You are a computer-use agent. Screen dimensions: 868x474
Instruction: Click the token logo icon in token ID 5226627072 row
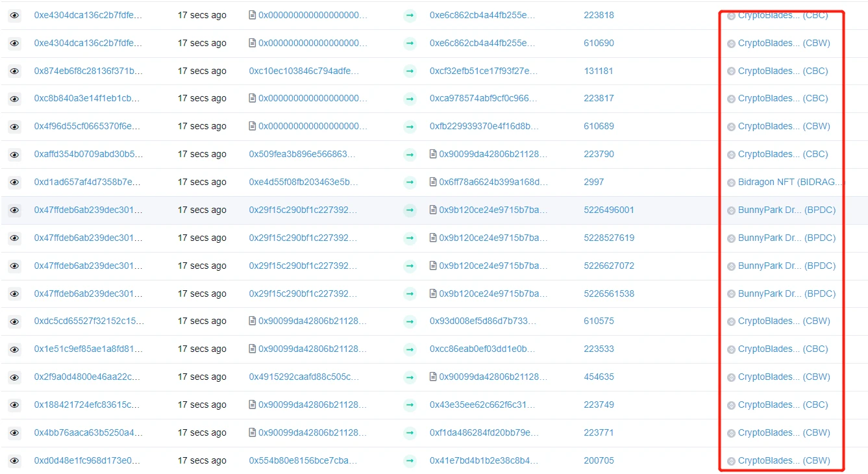[731, 266]
